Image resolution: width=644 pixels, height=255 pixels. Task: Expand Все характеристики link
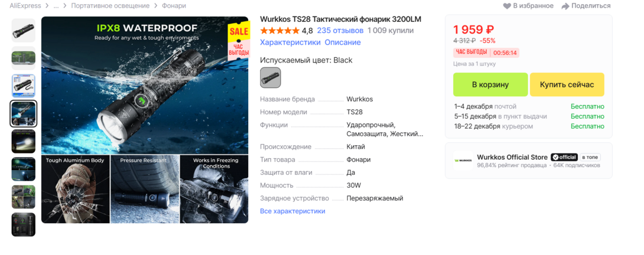coord(292,211)
